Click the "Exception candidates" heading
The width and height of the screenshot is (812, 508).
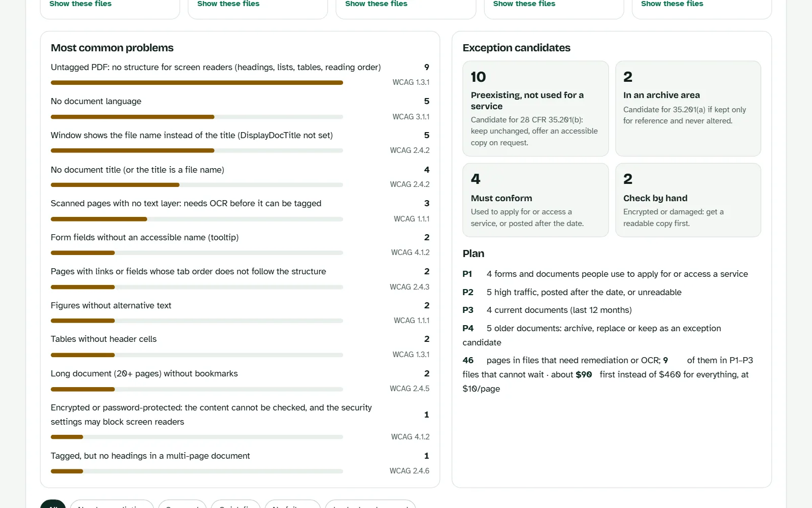click(517, 48)
